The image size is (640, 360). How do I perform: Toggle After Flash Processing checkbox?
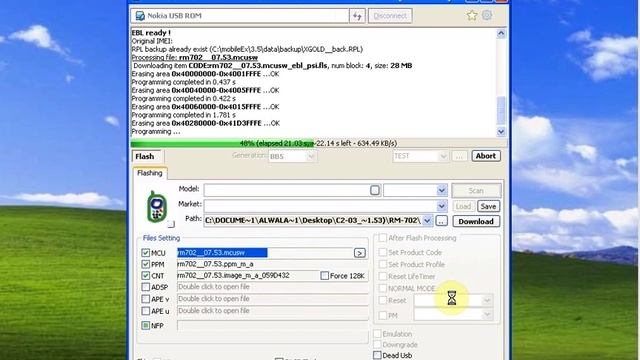(x=382, y=238)
